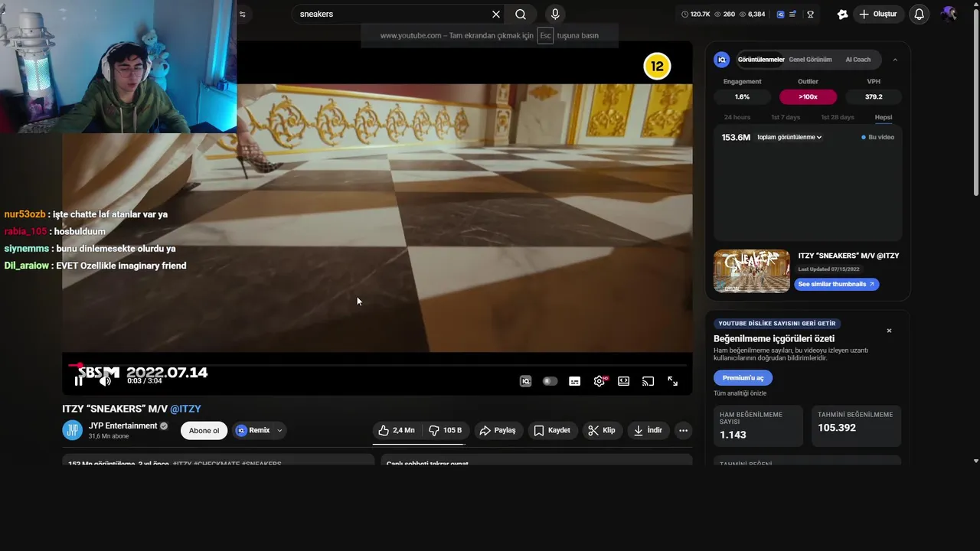Click the blue IQ icon in top stats bar
980x551 pixels.
tap(780, 14)
